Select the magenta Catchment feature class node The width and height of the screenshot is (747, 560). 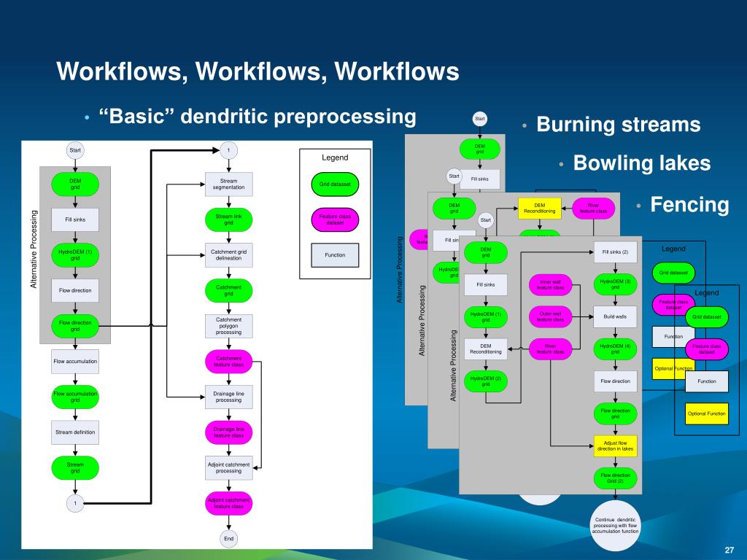228,362
